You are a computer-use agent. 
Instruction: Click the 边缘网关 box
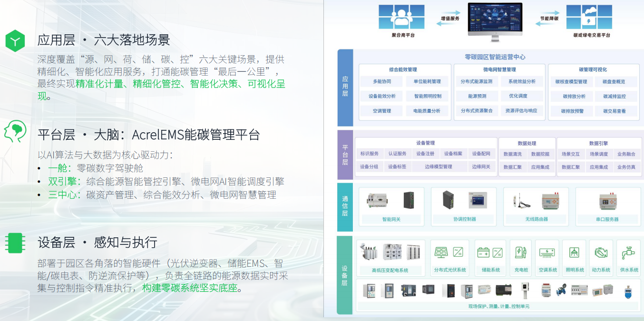tap(481, 167)
